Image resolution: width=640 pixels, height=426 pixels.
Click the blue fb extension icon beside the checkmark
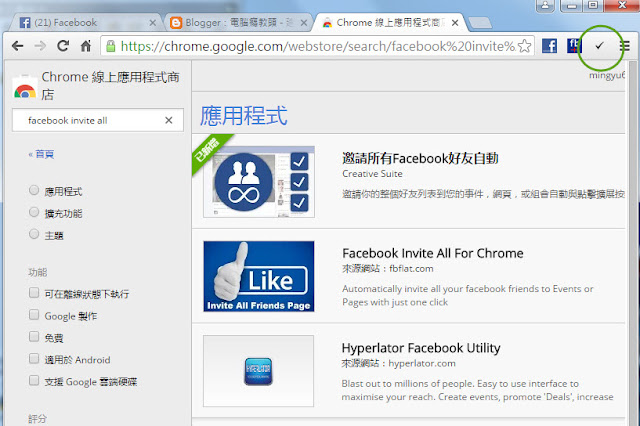[x=574, y=46]
